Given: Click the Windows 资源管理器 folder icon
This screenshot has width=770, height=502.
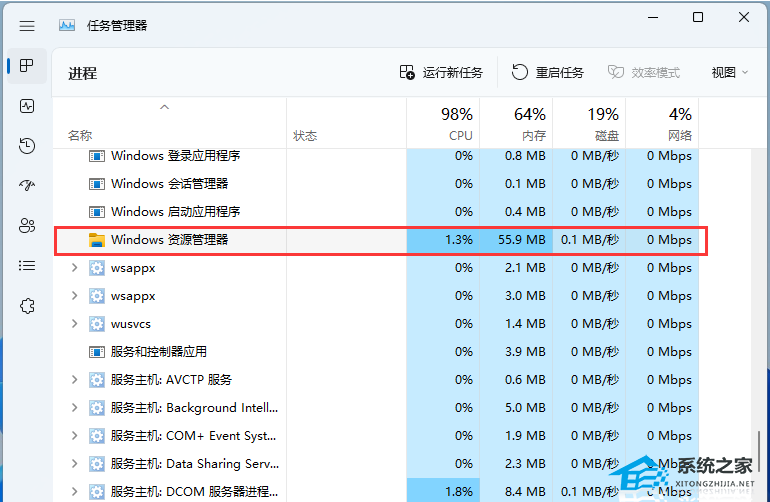Looking at the screenshot, I should click(97, 240).
